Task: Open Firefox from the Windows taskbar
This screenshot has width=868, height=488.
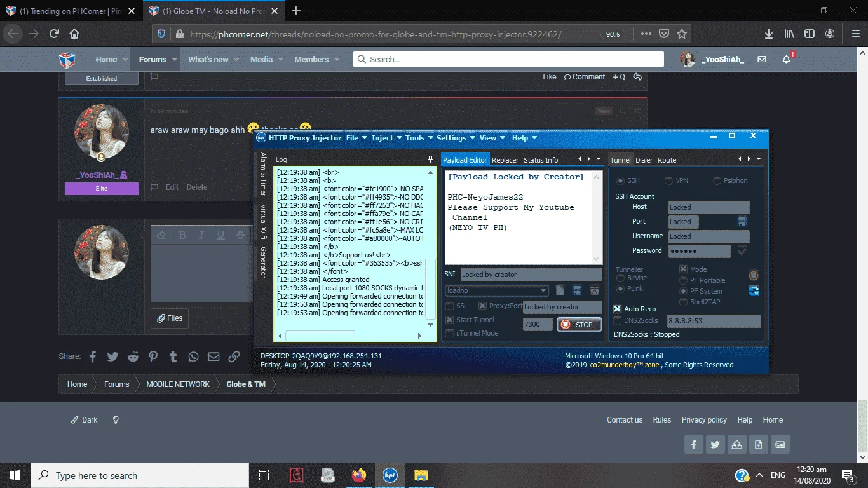Action: 360,475
